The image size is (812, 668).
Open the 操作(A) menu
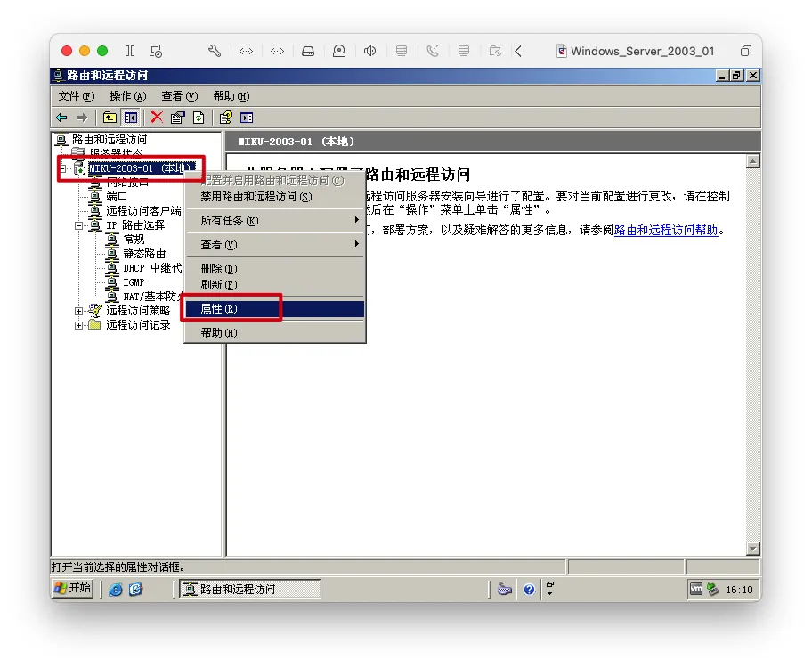tap(128, 96)
